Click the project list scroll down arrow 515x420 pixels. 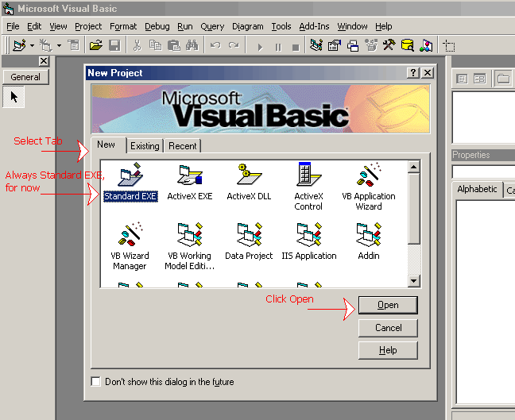point(413,281)
